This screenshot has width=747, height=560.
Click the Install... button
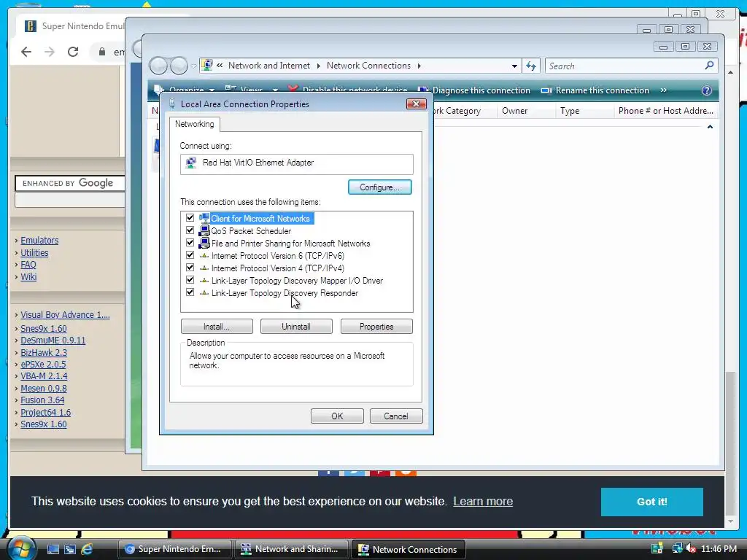[x=217, y=327]
